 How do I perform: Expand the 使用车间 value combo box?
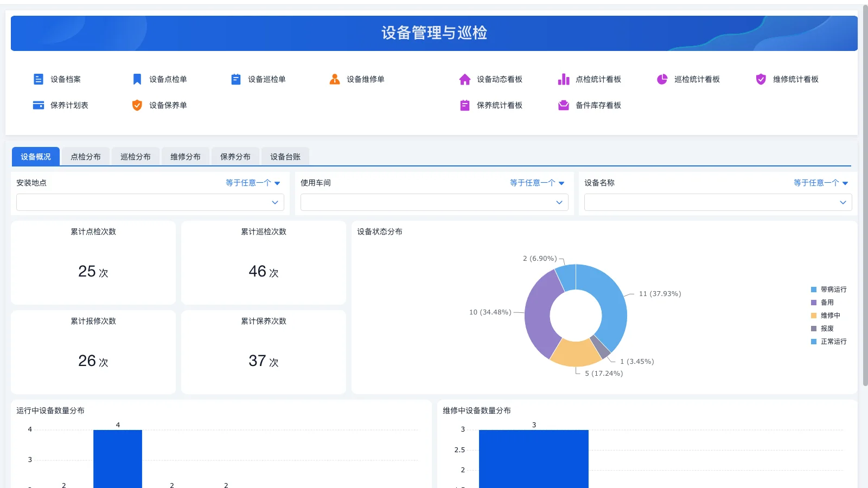(435, 202)
